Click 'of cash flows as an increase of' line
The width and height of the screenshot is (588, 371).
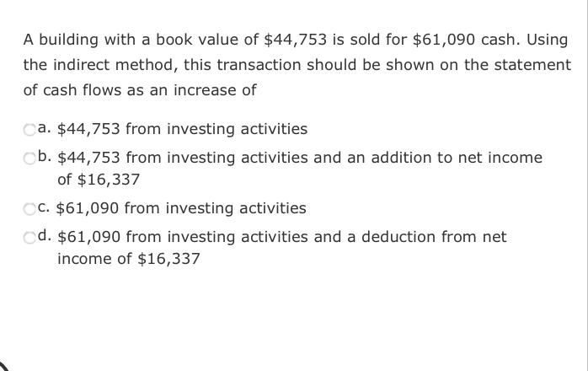(139, 89)
